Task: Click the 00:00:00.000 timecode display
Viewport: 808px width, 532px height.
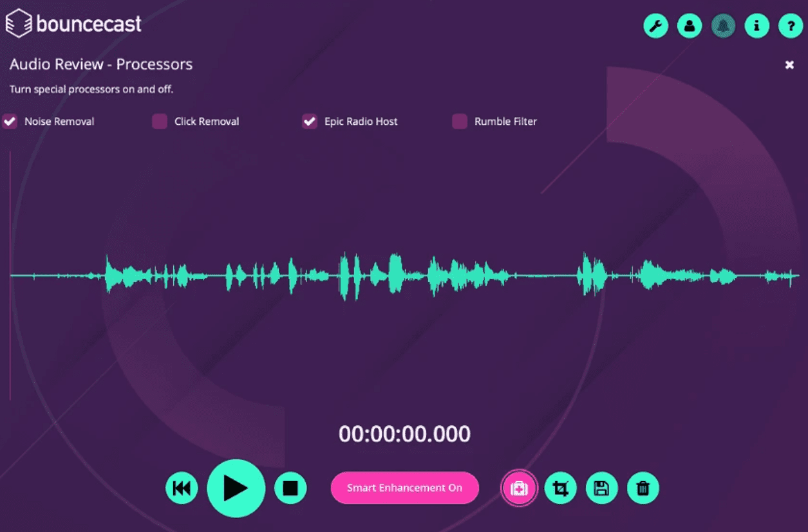Action: (404, 434)
